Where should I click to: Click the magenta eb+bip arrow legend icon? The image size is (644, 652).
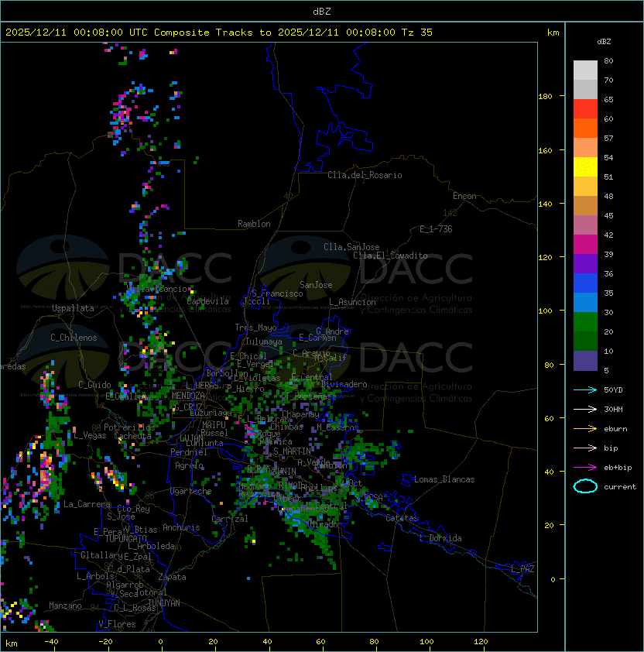tap(585, 468)
